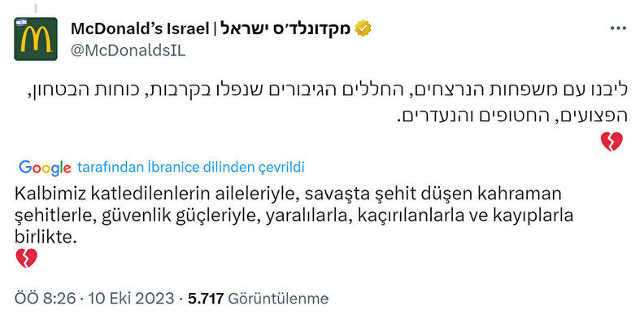Click the word 'birlikte.' in the translation

point(46,238)
